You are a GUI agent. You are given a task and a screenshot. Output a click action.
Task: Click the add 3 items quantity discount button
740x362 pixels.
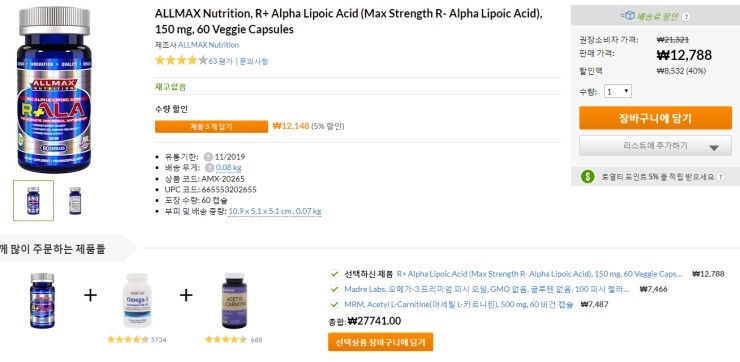[x=211, y=126]
